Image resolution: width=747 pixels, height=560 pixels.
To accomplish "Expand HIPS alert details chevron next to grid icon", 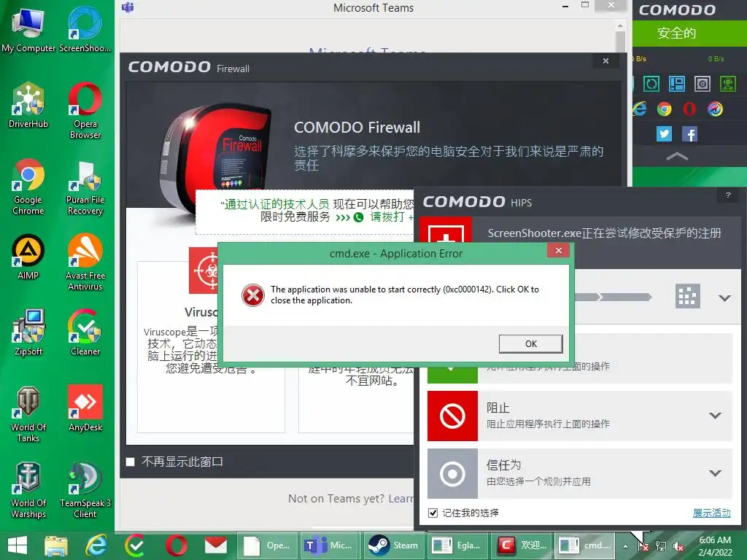I will pyautogui.click(x=724, y=298).
